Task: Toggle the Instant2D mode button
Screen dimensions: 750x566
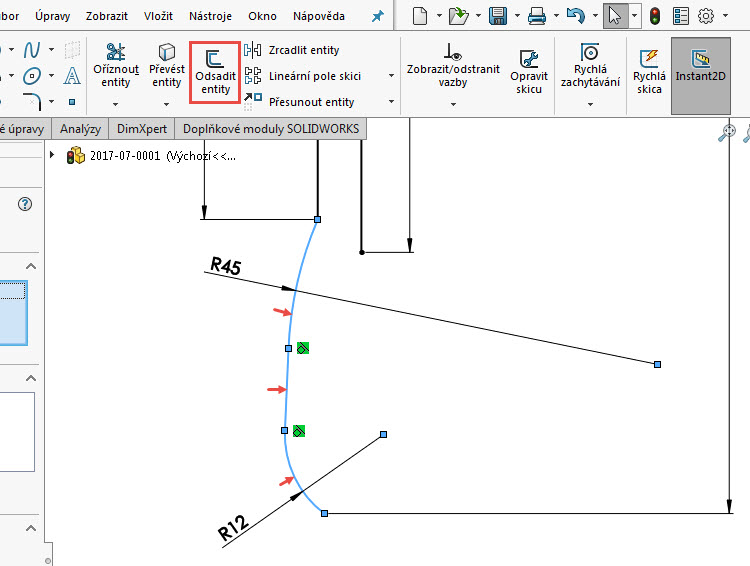Action: coord(700,74)
